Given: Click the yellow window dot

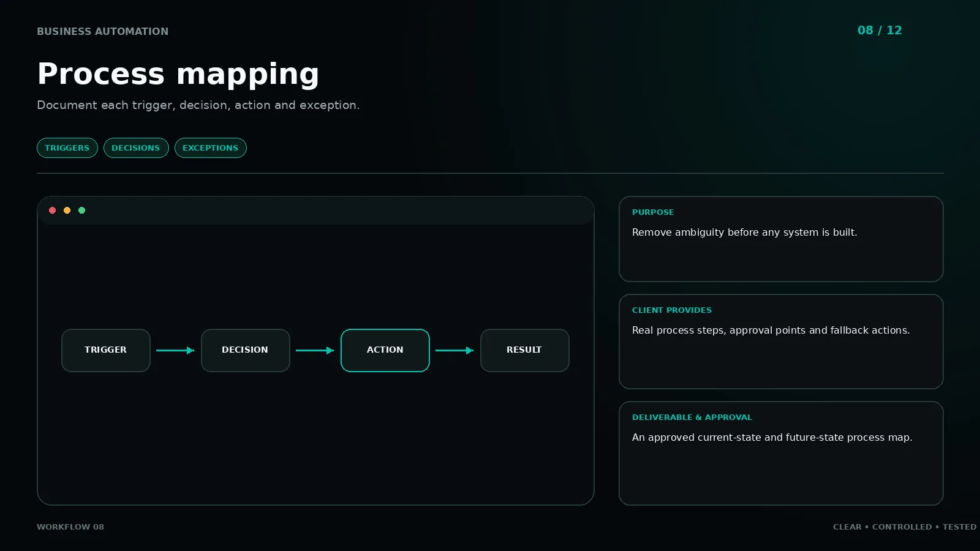Looking at the screenshot, I should [x=67, y=211].
